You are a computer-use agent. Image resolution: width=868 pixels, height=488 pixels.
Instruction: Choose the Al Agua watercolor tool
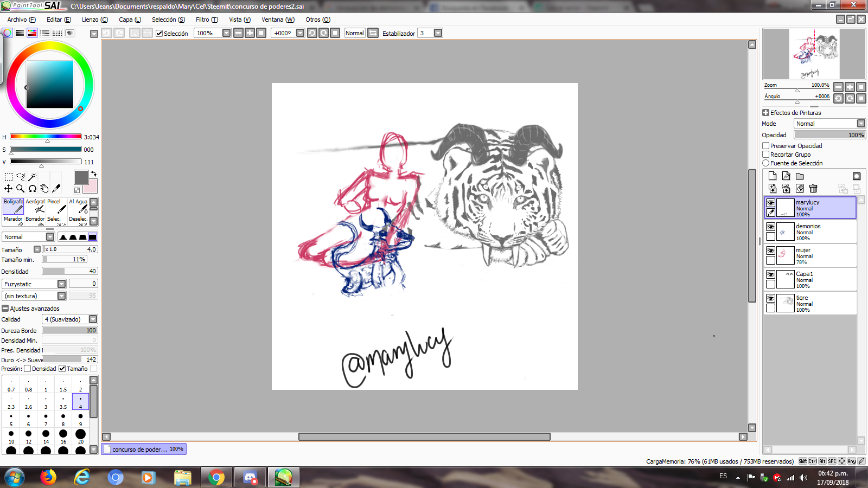point(78,206)
